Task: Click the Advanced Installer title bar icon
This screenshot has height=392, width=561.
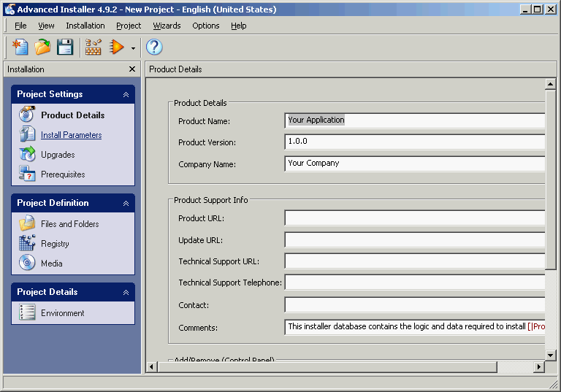Action: (x=10, y=9)
